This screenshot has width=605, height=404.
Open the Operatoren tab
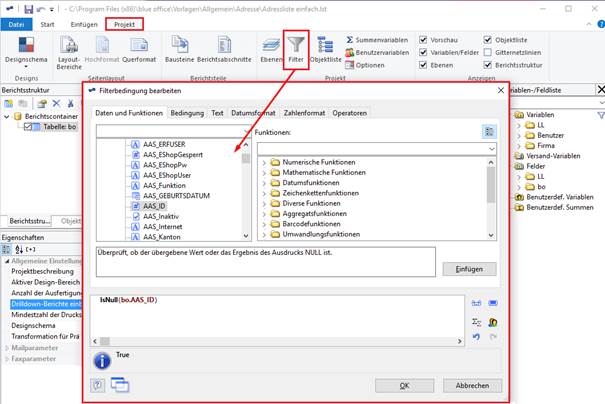coord(350,113)
